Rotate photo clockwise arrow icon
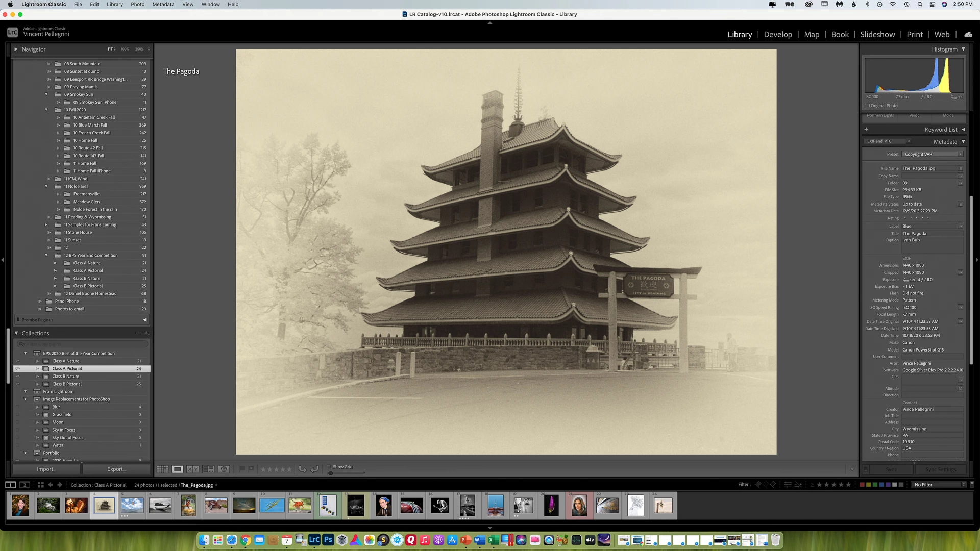Viewport: 980px width, 551px height. pyautogui.click(x=314, y=469)
